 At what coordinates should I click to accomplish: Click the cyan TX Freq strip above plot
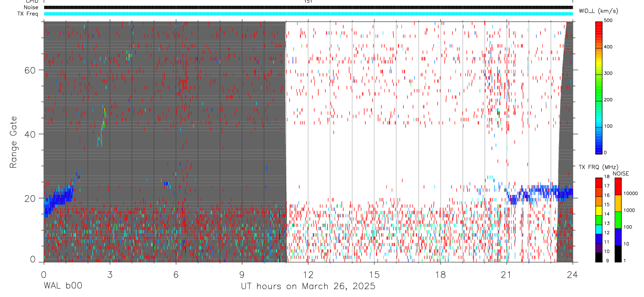(308, 14)
